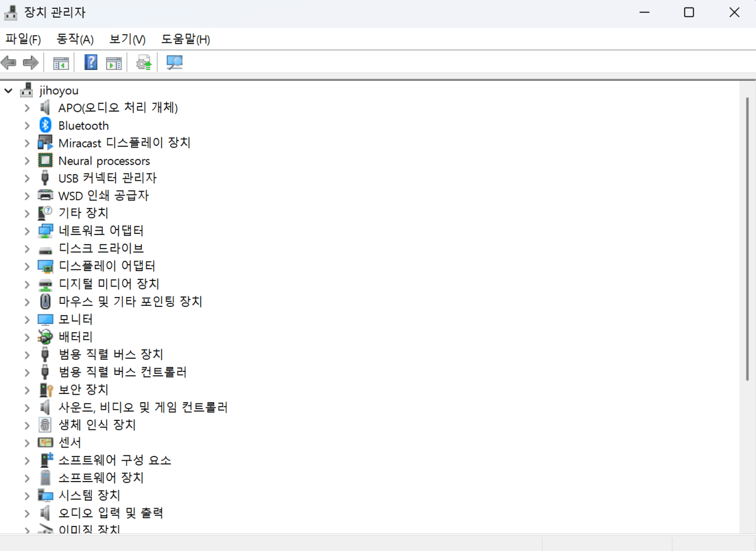Open the 동작(A) menu
Image resolution: width=756 pixels, height=551 pixels.
point(75,39)
